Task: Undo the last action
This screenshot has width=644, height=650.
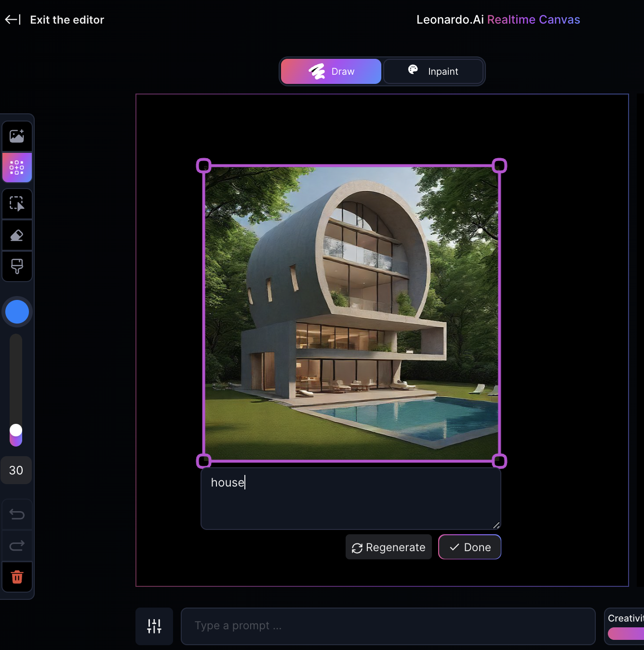Action: click(17, 515)
